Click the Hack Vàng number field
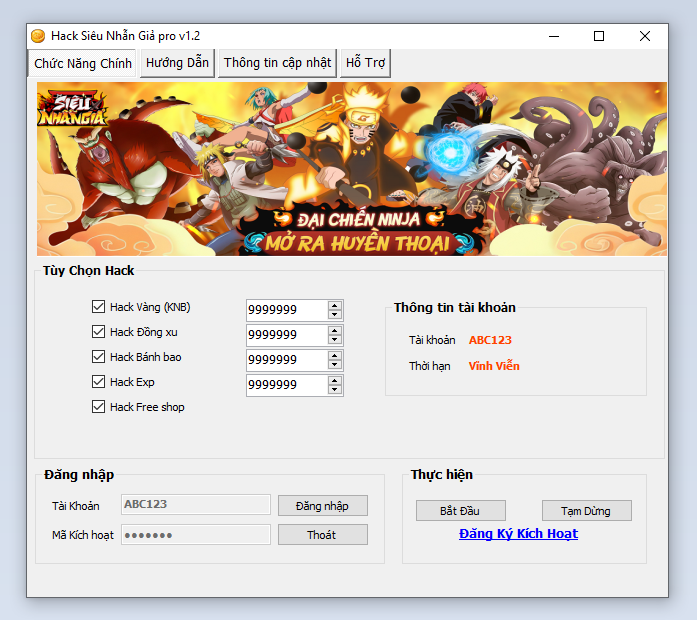The image size is (697, 620). (285, 310)
